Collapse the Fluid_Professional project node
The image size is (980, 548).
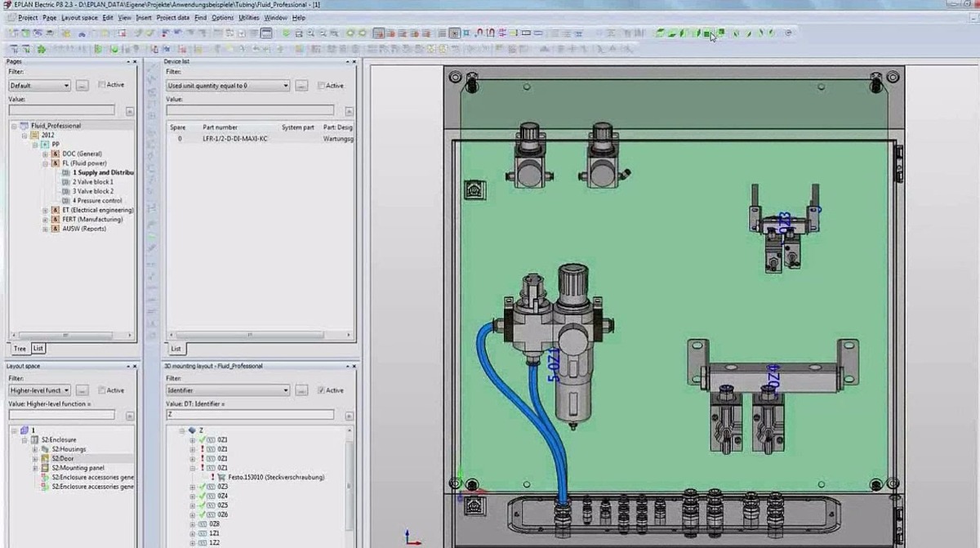[x=15, y=126]
